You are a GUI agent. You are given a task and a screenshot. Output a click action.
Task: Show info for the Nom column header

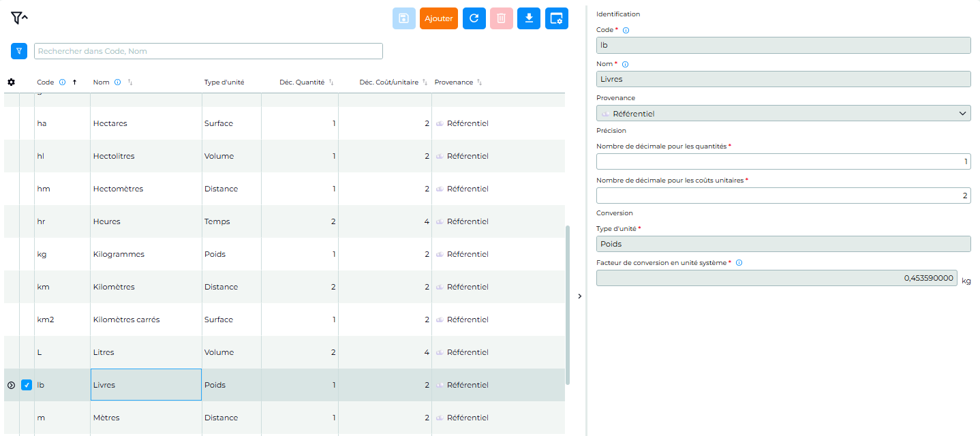coord(117,82)
